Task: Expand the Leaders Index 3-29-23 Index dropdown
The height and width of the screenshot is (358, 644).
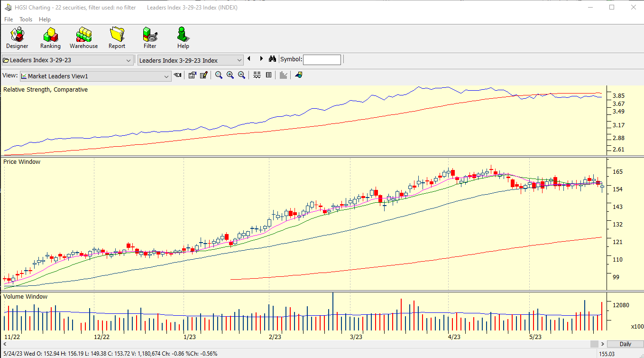Action: [239, 60]
